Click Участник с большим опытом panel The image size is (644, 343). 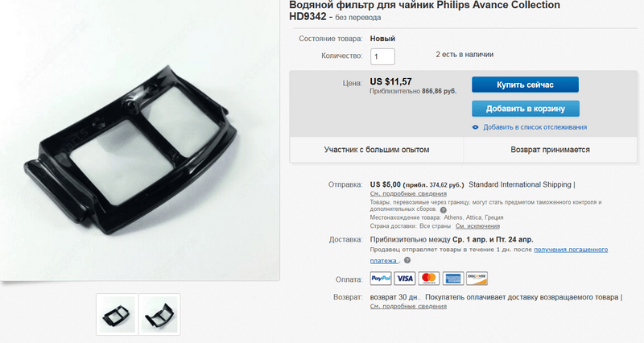click(377, 150)
